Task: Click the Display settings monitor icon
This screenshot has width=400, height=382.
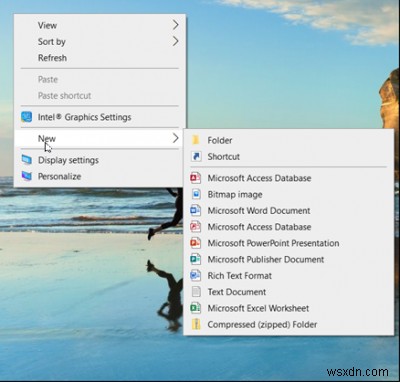Action: [27, 160]
